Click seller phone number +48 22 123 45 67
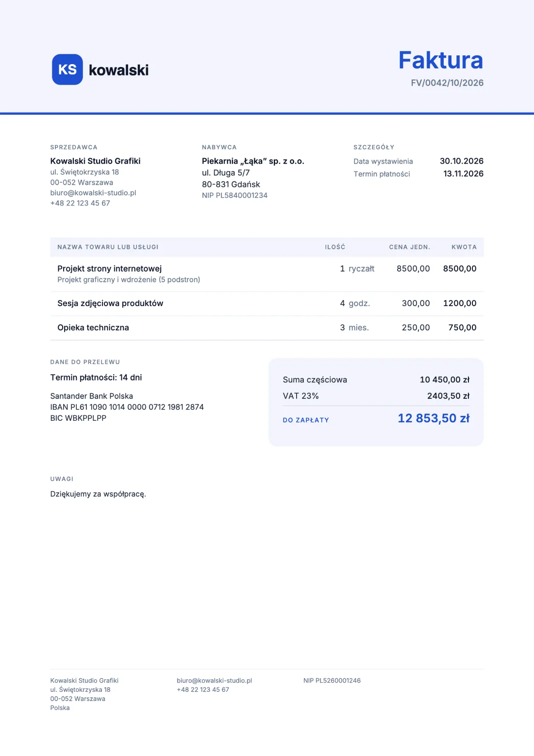The height and width of the screenshot is (756, 534). [x=80, y=203]
